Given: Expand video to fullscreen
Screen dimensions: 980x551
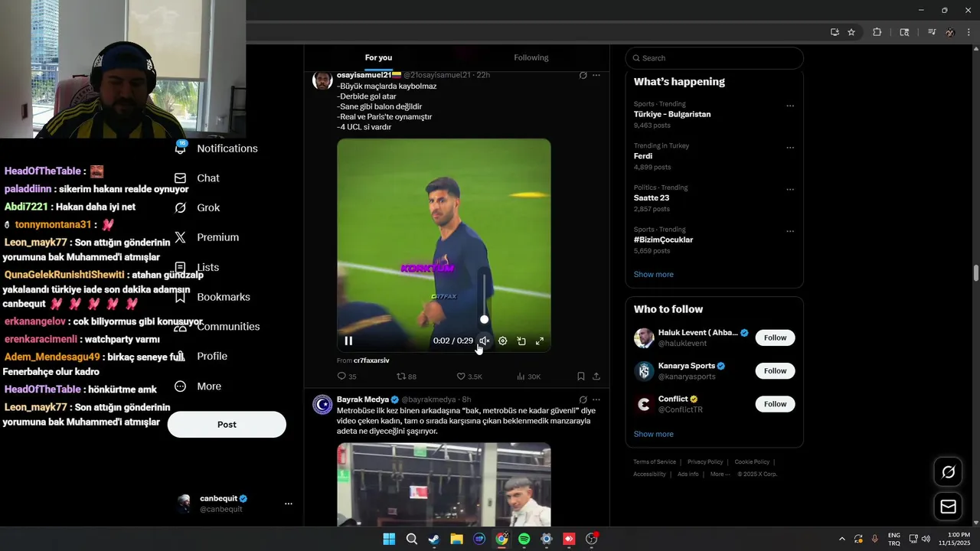Looking at the screenshot, I should [540, 341].
